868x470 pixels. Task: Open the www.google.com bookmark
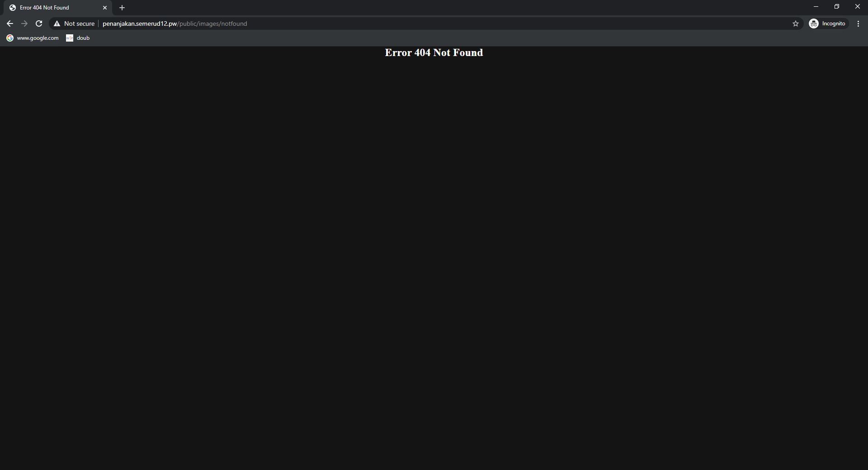coord(33,38)
